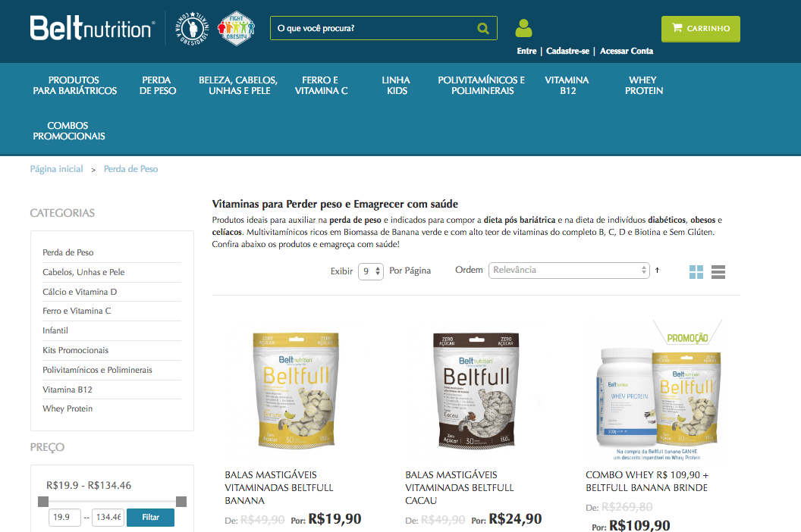The image size is (801, 532).
Task: Click the Beltnutrition logo
Action: pos(92,28)
